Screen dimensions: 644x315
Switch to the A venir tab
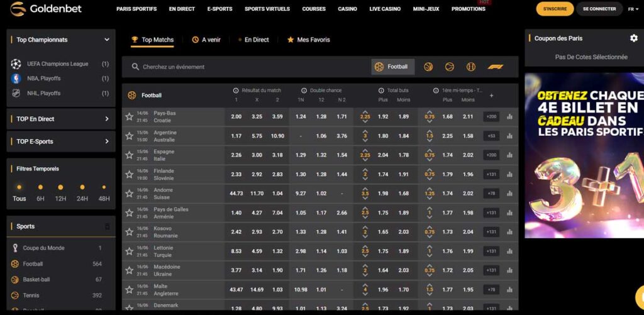point(206,40)
